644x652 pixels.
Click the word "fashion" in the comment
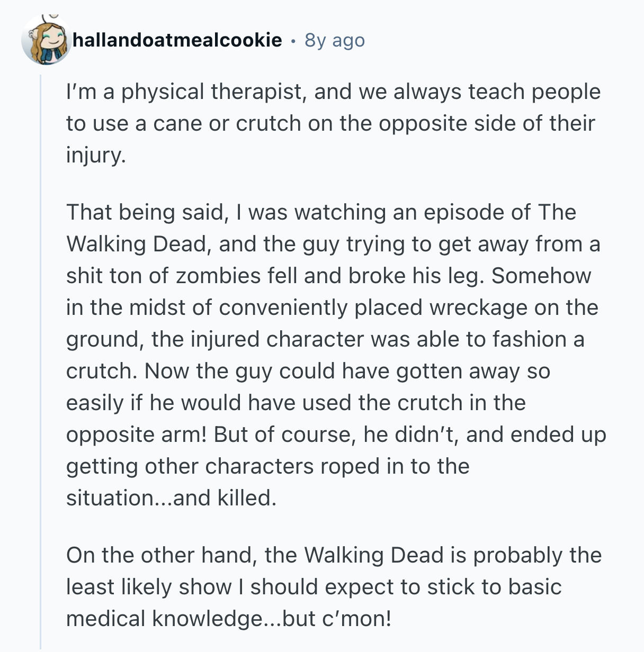(529, 339)
